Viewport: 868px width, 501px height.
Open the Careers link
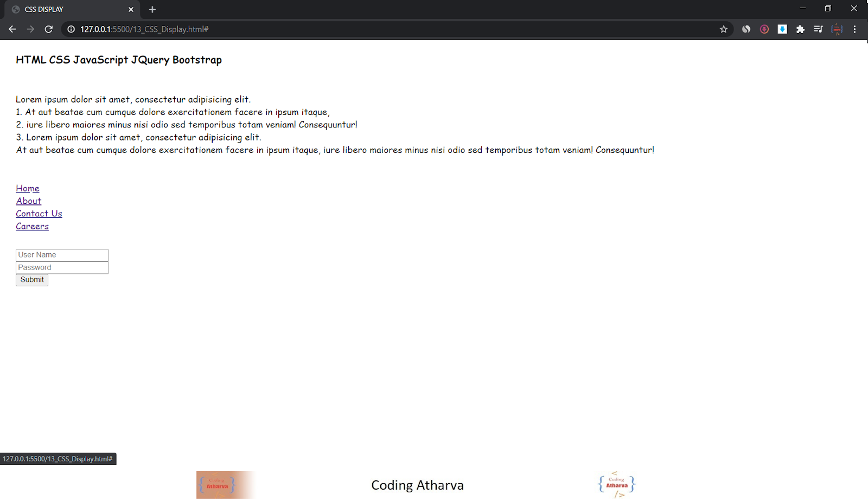[32, 226]
